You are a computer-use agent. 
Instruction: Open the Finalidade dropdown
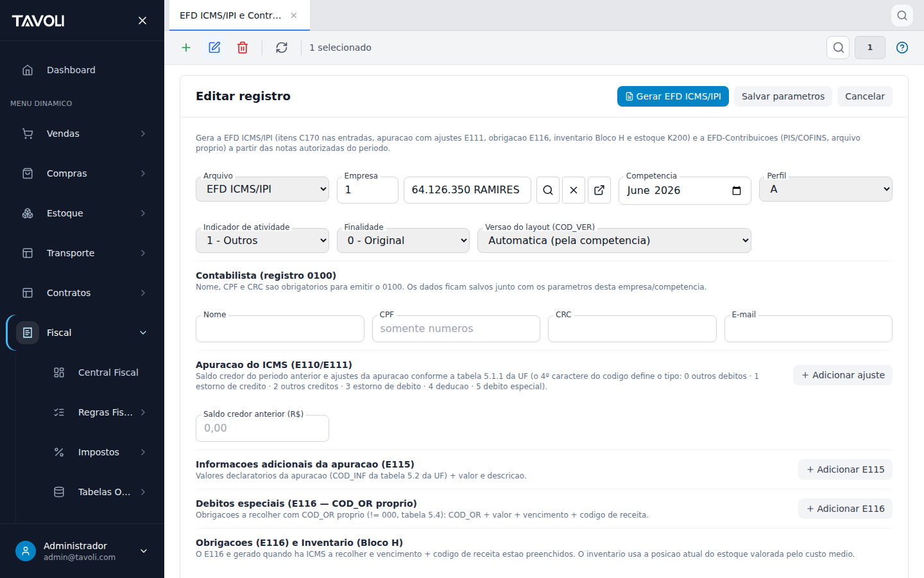(403, 241)
